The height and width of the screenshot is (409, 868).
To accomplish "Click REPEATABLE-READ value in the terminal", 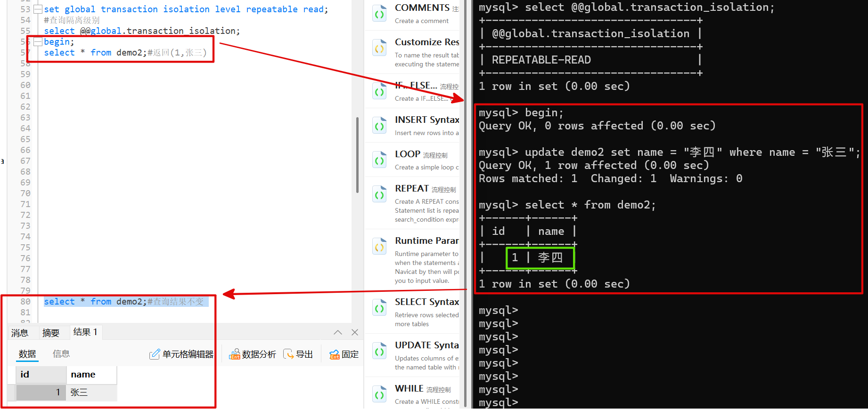I will click(x=541, y=60).
